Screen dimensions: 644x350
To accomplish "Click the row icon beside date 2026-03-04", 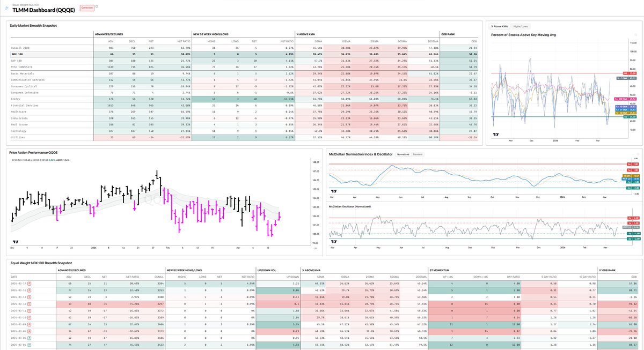I will [30, 344].
